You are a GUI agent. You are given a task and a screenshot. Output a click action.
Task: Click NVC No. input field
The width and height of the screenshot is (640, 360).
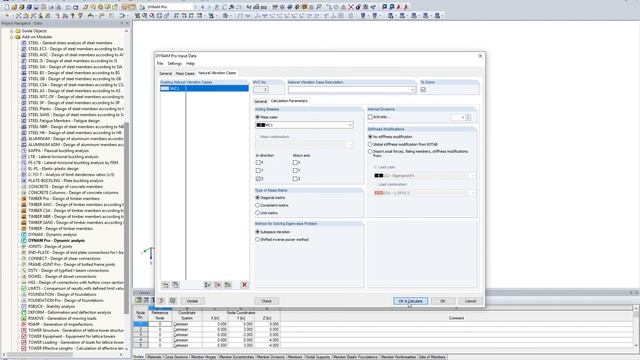click(261, 90)
